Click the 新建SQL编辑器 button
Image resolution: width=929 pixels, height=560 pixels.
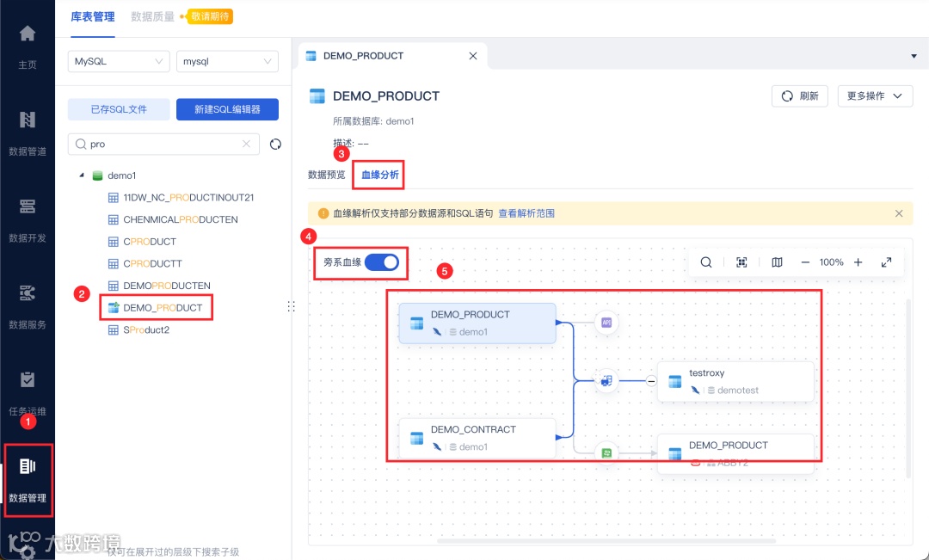227,109
